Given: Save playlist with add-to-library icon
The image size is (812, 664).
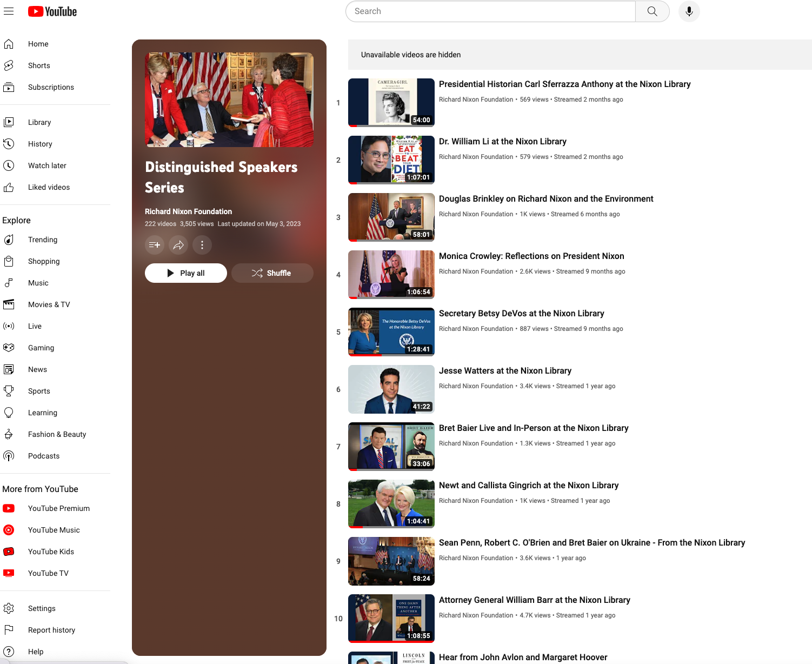Looking at the screenshot, I should coord(155,245).
